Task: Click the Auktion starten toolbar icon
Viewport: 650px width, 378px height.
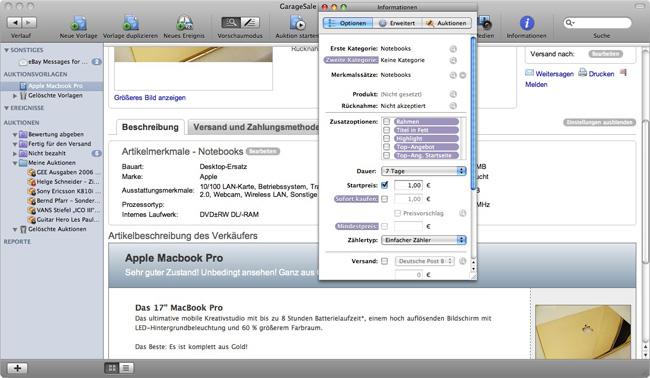Action: pyautogui.click(x=297, y=23)
